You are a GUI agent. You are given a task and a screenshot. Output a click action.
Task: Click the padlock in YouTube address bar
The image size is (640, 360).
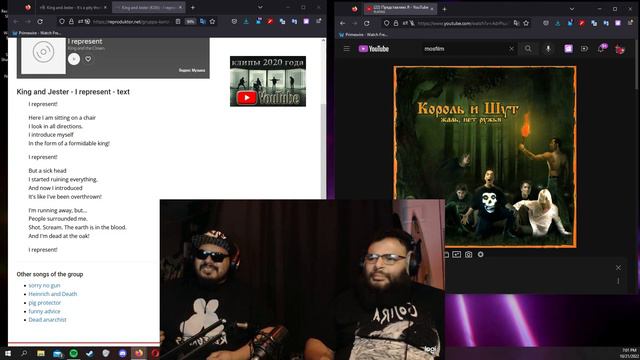tap(396, 23)
